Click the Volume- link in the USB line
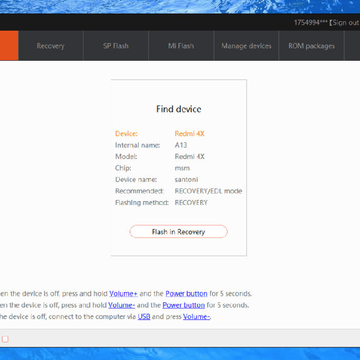Viewport: 360px width, 360px height. pos(196,316)
